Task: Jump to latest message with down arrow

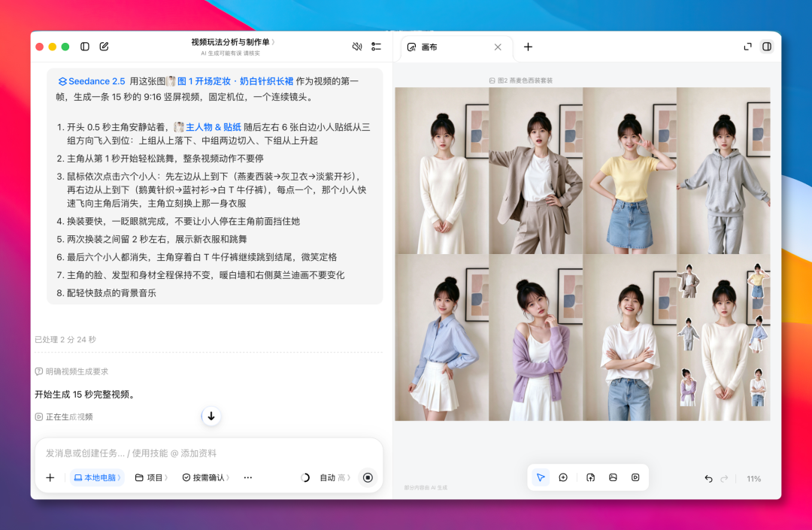Action: (211, 416)
